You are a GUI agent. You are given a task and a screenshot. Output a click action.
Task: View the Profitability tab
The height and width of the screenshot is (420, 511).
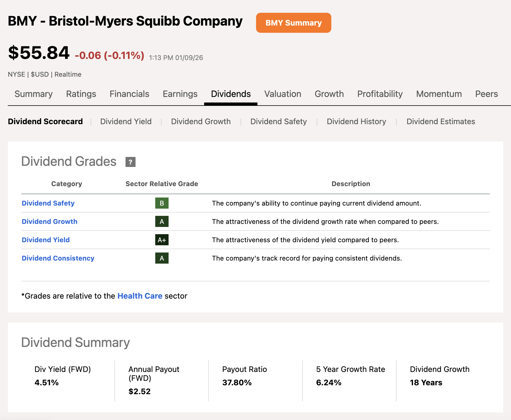[380, 94]
